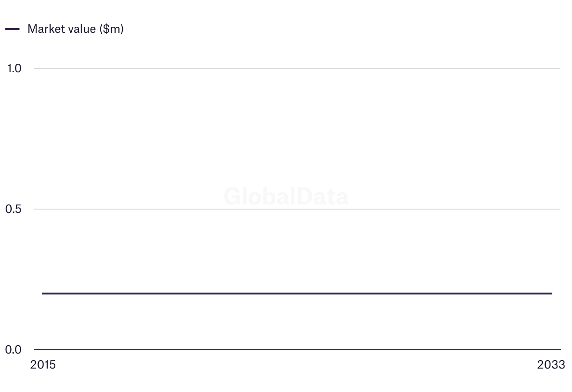Screen dimensions: 572x392
Task: Click the 1.0 y-axis label
Action: pos(14,68)
